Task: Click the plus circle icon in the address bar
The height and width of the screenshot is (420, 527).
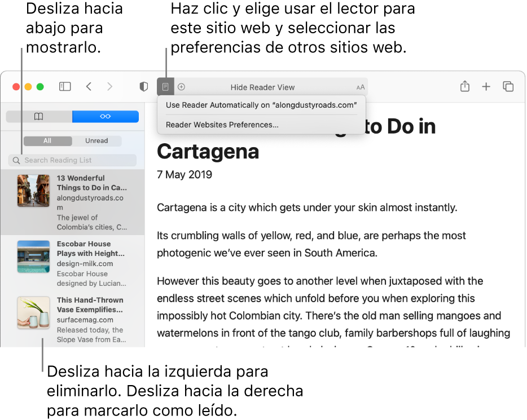Action: (181, 87)
